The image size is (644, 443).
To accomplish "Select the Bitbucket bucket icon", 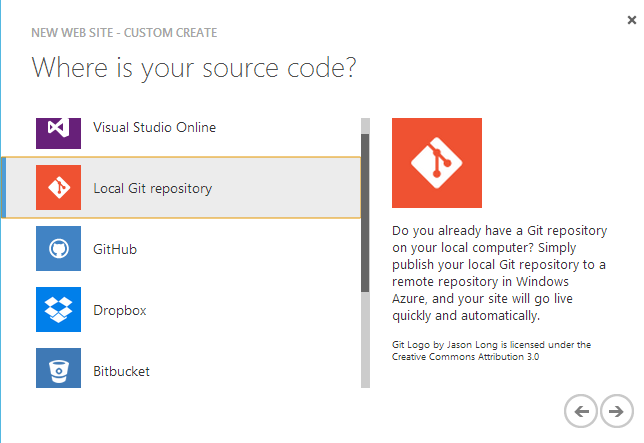I will click(58, 368).
